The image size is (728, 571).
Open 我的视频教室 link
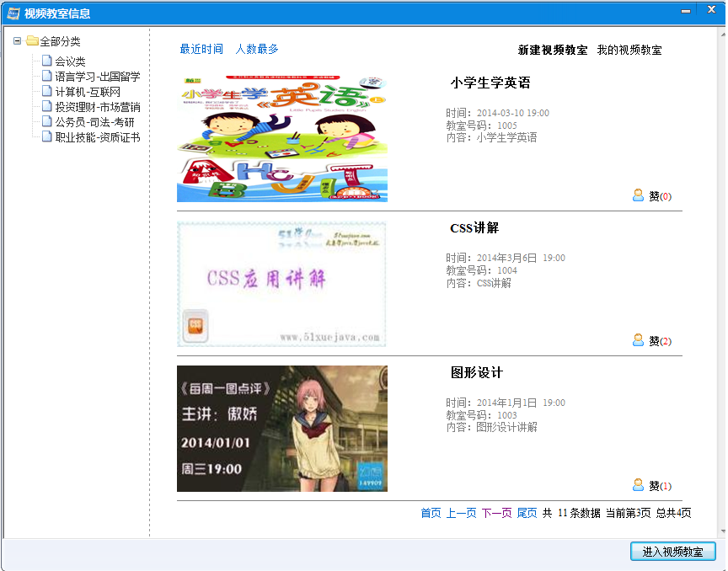click(629, 51)
